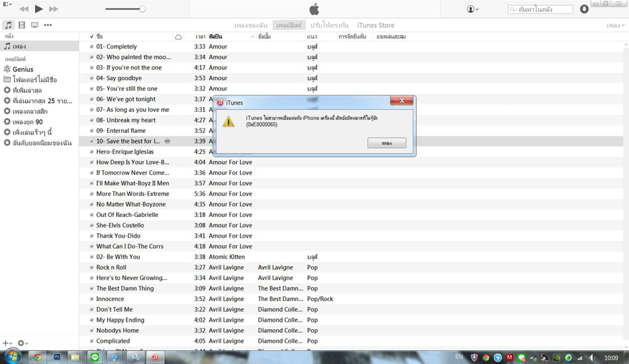The width and height of the screenshot is (629, 364).
Task: Click the add playlist plus button
Action: tap(7, 343)
